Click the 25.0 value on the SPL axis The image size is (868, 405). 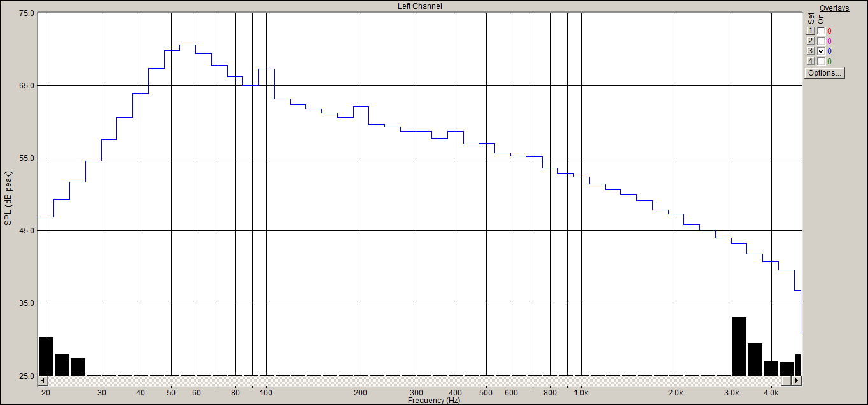tap(27, 376)
